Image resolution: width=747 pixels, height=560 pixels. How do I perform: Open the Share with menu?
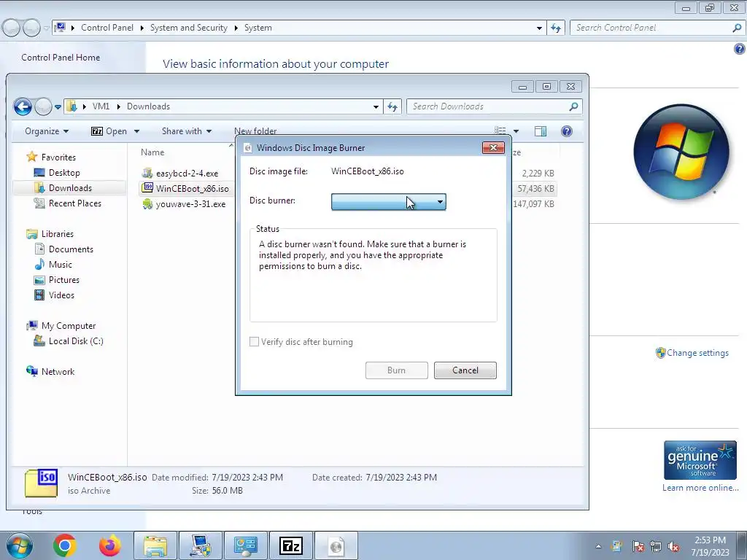pos(186,131)
